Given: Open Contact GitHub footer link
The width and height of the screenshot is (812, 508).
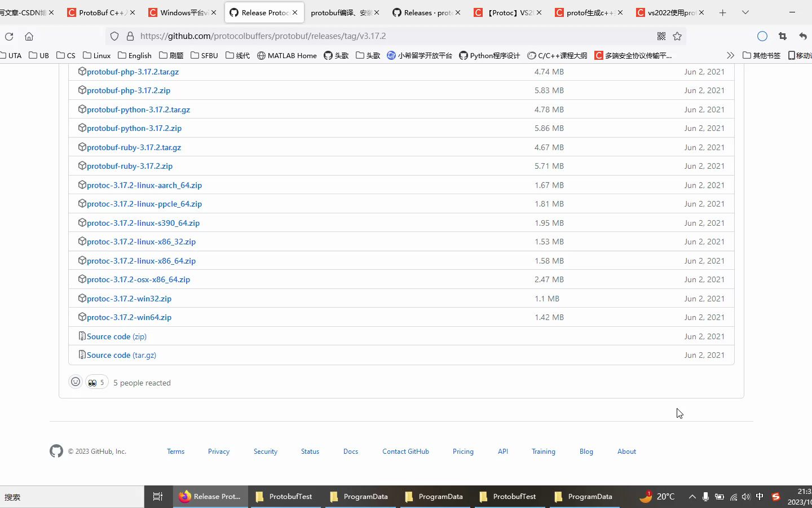Looking at the screenshot, I should point(405,452).
